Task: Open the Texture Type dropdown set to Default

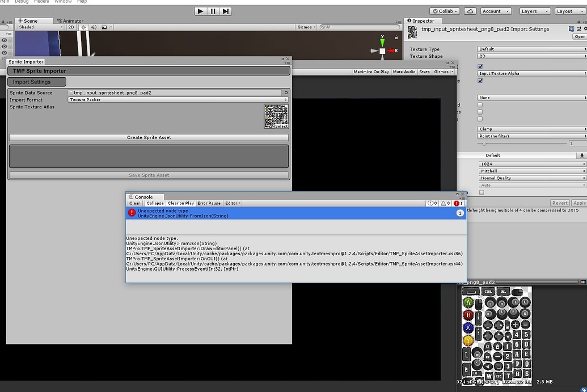Action: coord(530,49)
